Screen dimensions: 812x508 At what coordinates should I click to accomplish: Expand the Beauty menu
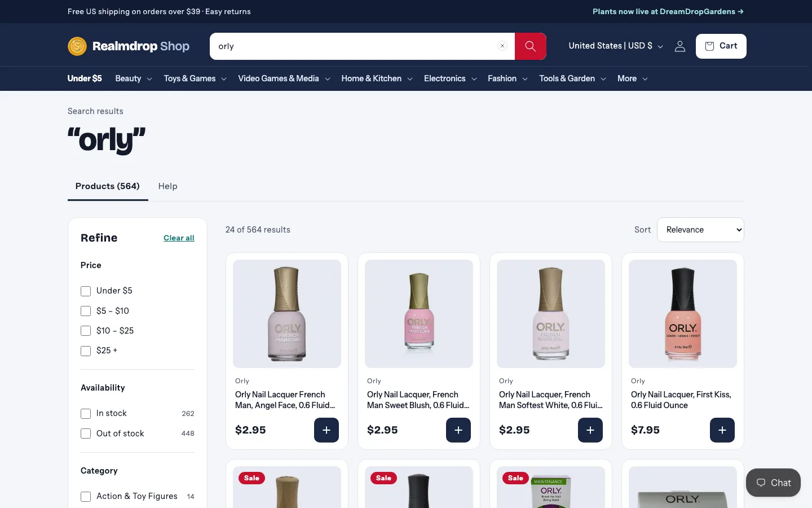(x=134, y=78)
